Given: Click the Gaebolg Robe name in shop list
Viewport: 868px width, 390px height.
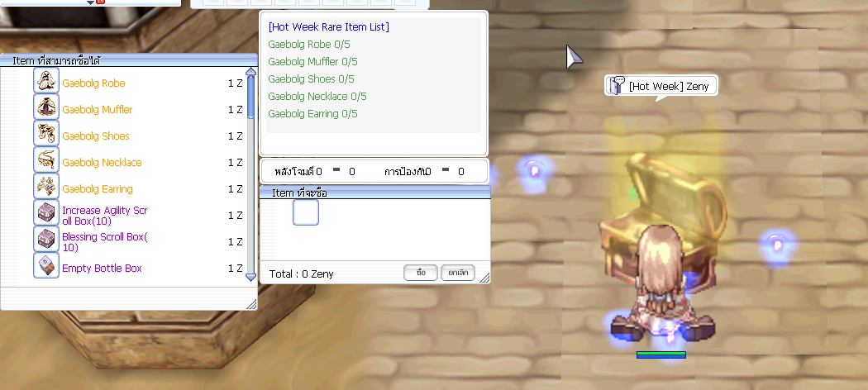Looking at the screenshot, I should tap(93, 83).
